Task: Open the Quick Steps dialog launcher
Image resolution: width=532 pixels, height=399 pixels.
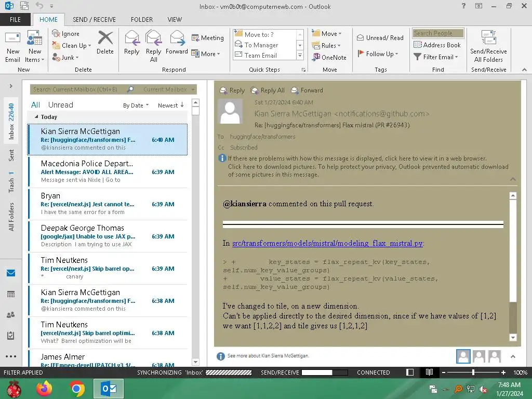Action: tap(303, 70)
